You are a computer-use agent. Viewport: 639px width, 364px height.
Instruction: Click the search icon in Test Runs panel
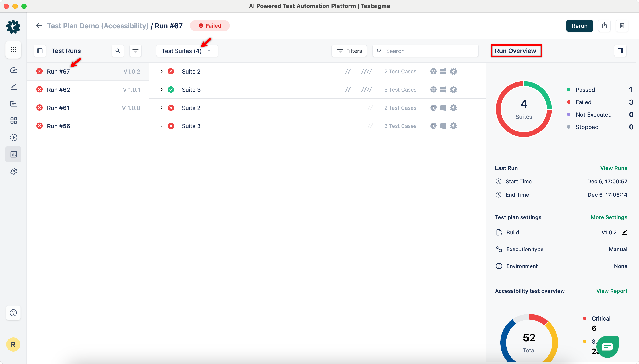pos(118,51)
